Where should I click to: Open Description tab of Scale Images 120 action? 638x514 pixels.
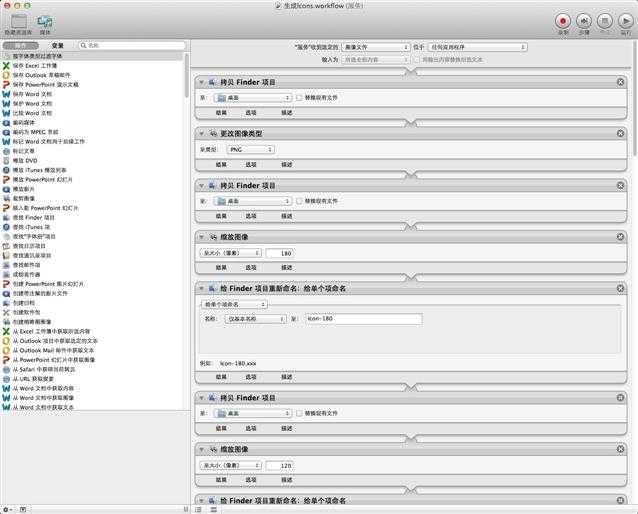286,480
